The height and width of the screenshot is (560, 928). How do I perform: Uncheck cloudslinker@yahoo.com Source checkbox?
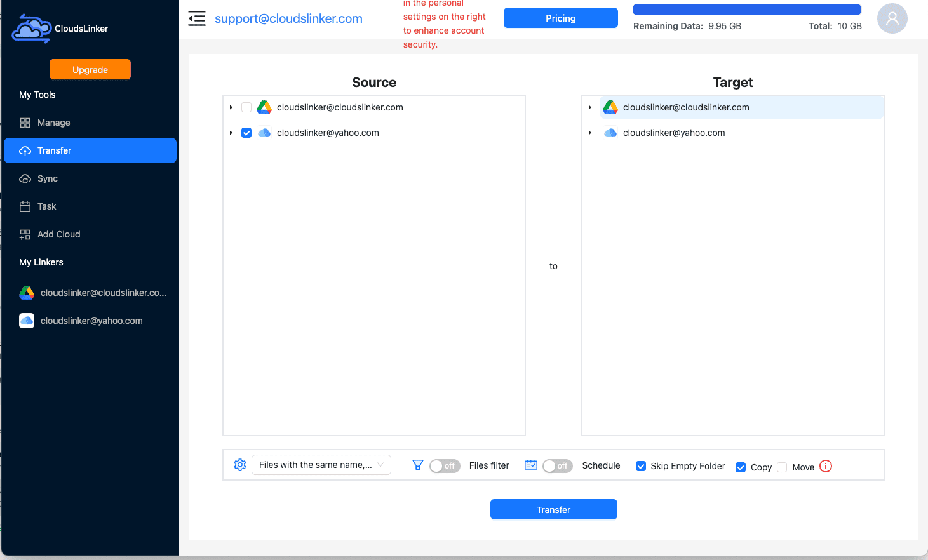click(246, 133)
